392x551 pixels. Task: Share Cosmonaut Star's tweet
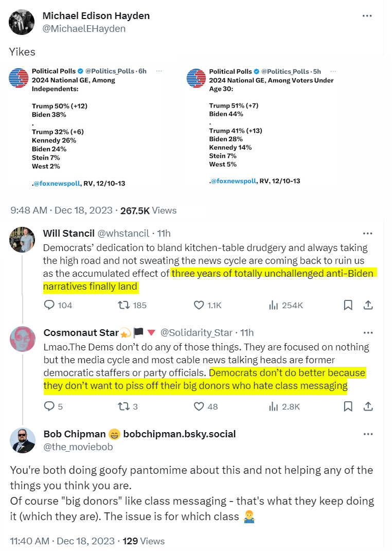pos(368,406)
